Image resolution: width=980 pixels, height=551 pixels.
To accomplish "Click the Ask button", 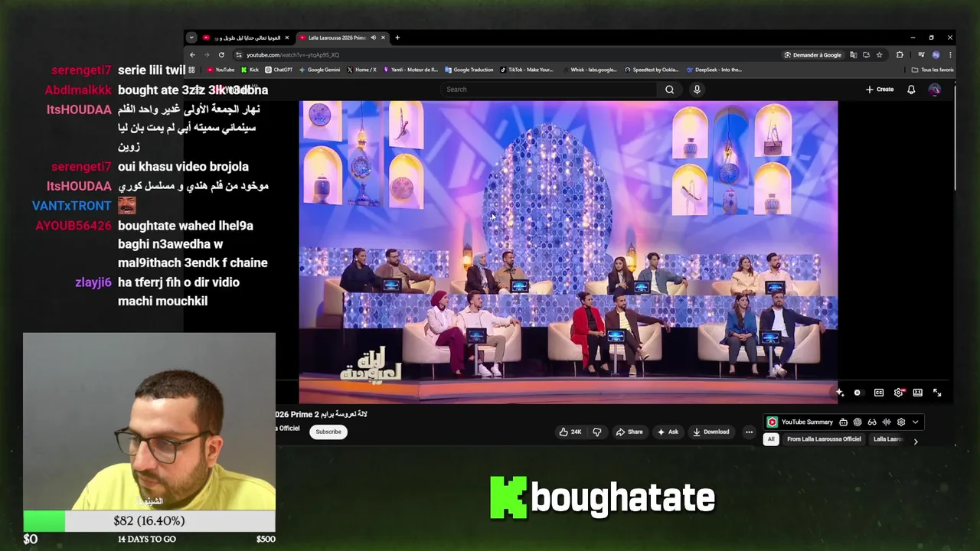I will tap(668, 432).
